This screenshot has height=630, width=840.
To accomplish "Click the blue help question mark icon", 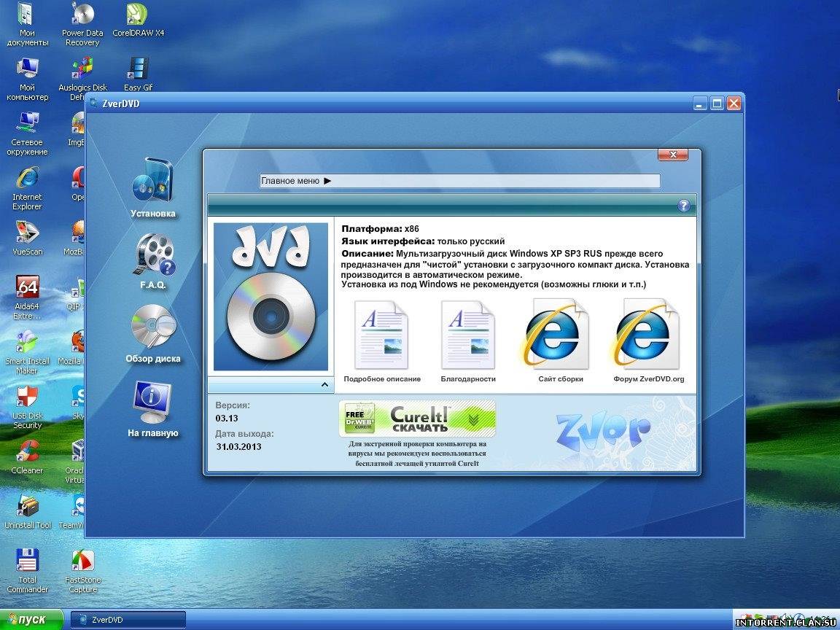I will pos(683,206).
